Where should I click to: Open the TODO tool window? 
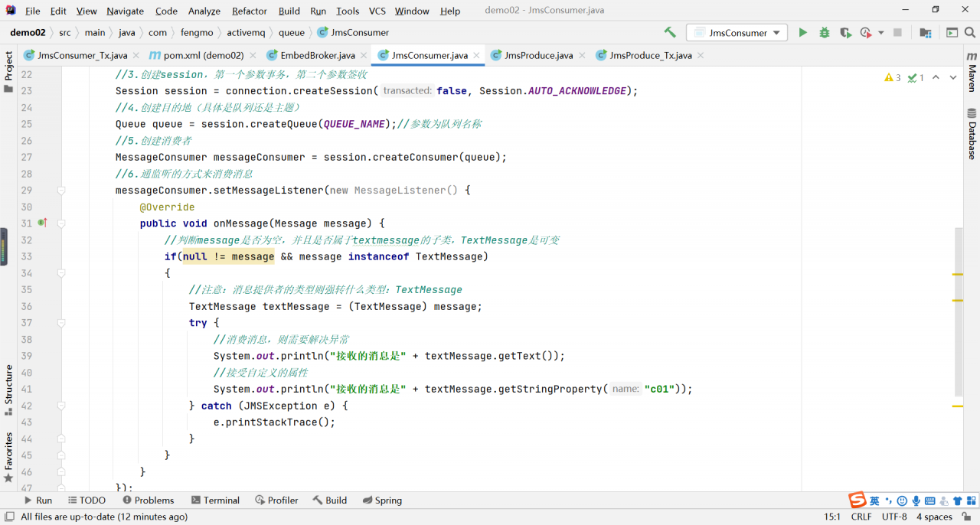[x=86, y=501]
